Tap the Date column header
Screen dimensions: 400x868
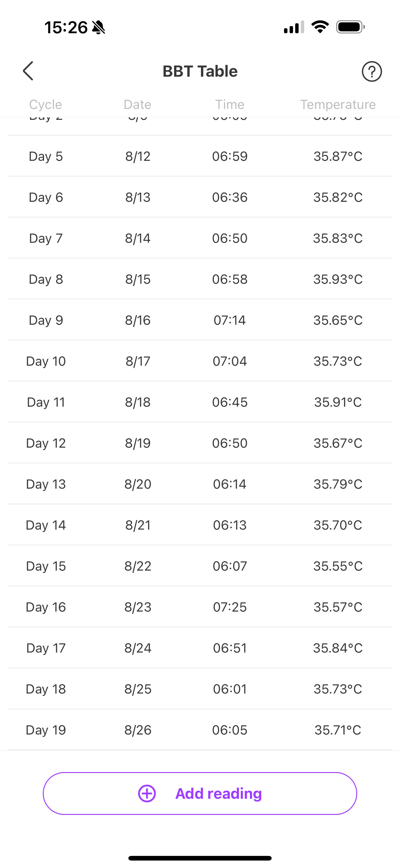pos(137,104)
